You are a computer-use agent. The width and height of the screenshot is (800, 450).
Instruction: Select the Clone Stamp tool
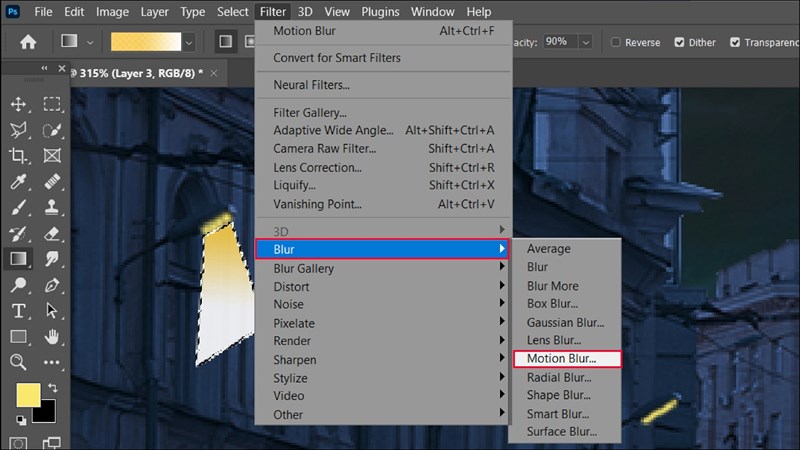point(52,207)
